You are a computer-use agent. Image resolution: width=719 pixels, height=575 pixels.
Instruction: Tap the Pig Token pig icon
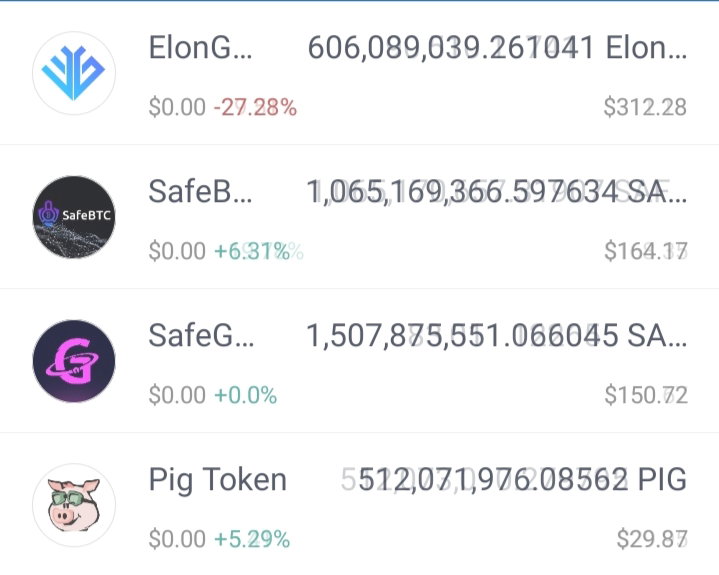click(74, 505)
